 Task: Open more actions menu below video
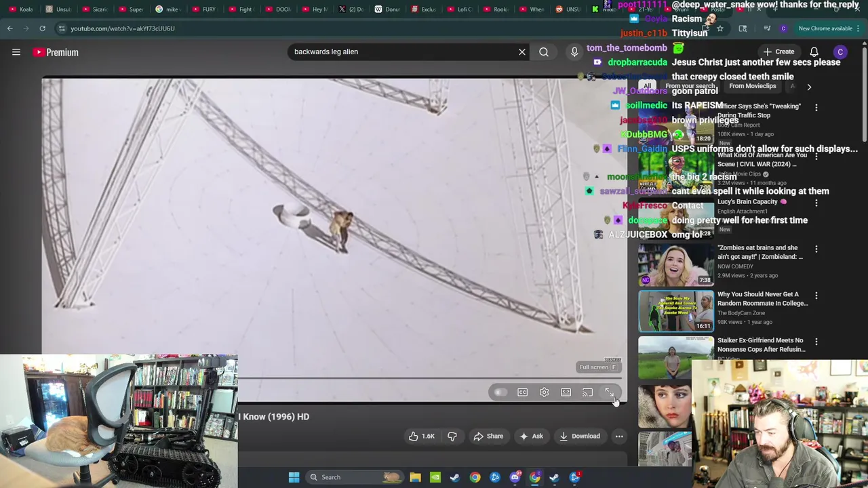pos(619,436)
